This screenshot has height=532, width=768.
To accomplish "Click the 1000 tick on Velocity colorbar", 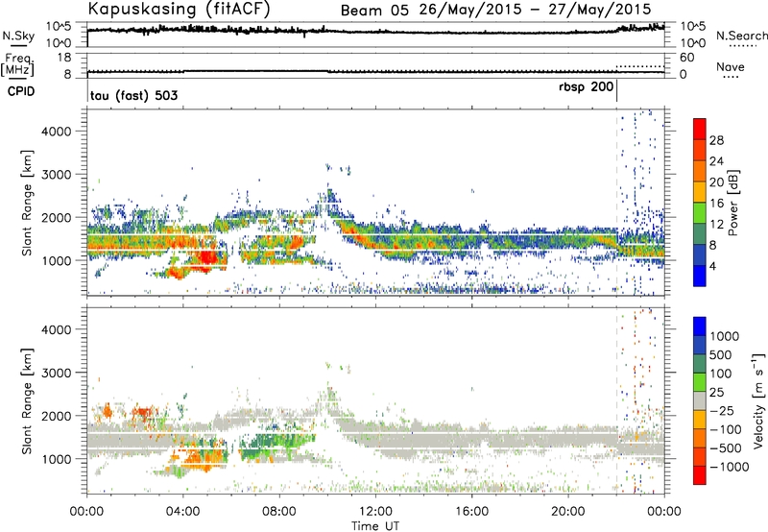I will tap(725, 336).
